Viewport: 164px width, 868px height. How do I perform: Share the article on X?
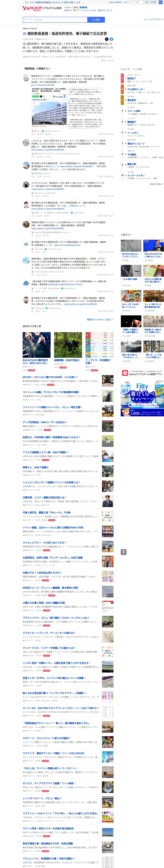pyautogui.click(x=107, y=39)
